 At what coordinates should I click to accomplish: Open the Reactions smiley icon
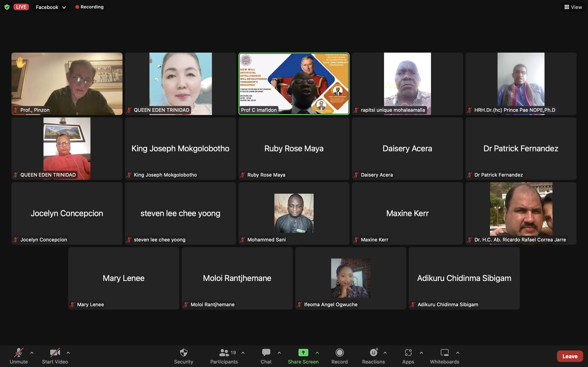click(373, 353)
